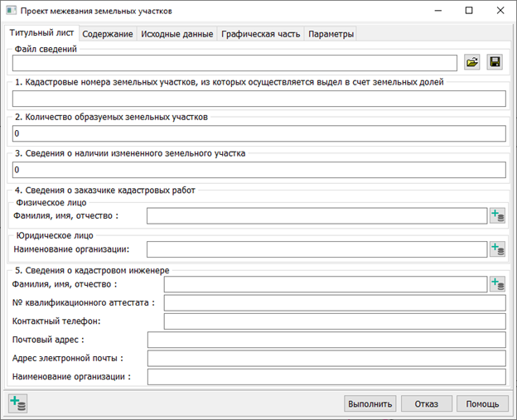Focus the Адрес электронной почты field
The image size is (517, 420).
(x=326, y=358)
